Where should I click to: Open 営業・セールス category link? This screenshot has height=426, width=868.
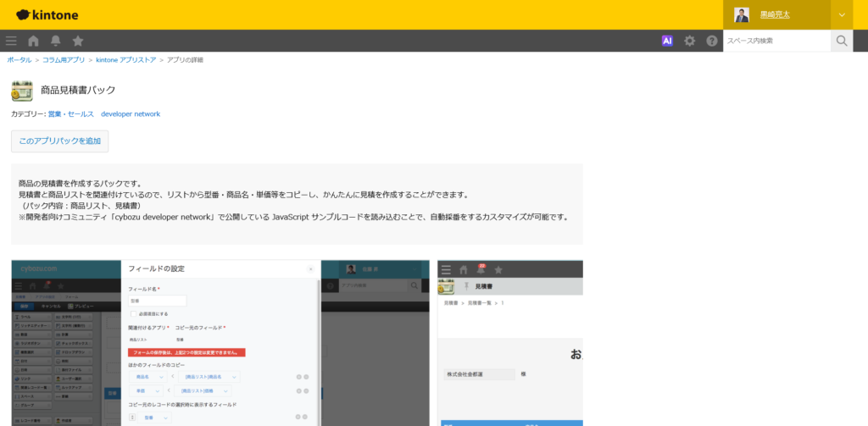71,114
